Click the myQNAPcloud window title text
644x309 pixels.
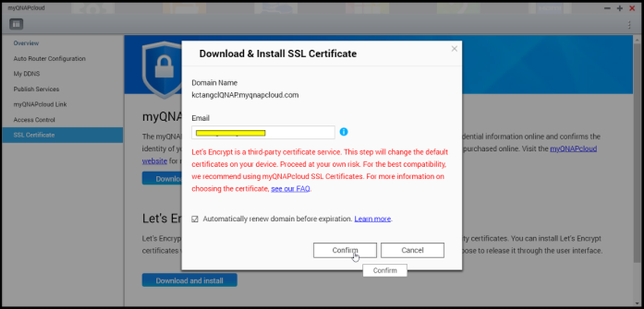point(27,8)
